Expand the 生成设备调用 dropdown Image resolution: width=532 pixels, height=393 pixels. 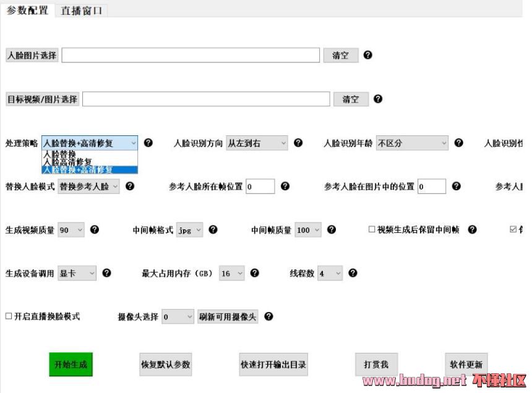pyautogui.click(x=77, y=273)
